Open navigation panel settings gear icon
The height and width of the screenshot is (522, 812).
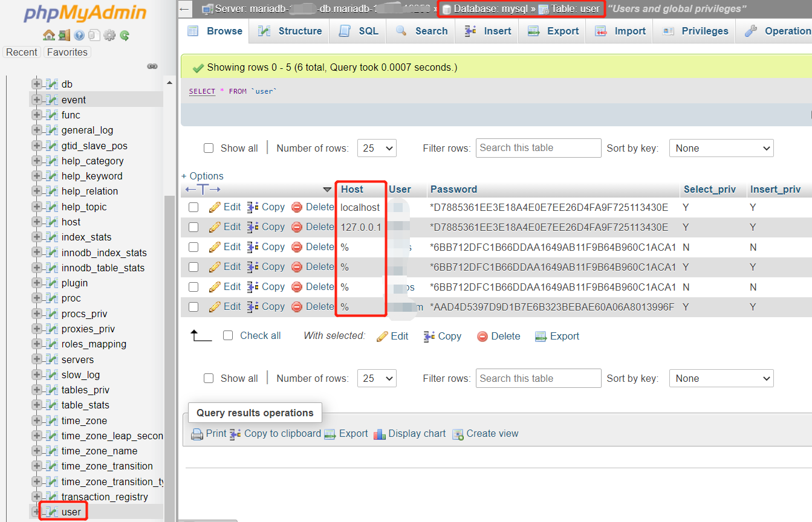tap(109, 35)
